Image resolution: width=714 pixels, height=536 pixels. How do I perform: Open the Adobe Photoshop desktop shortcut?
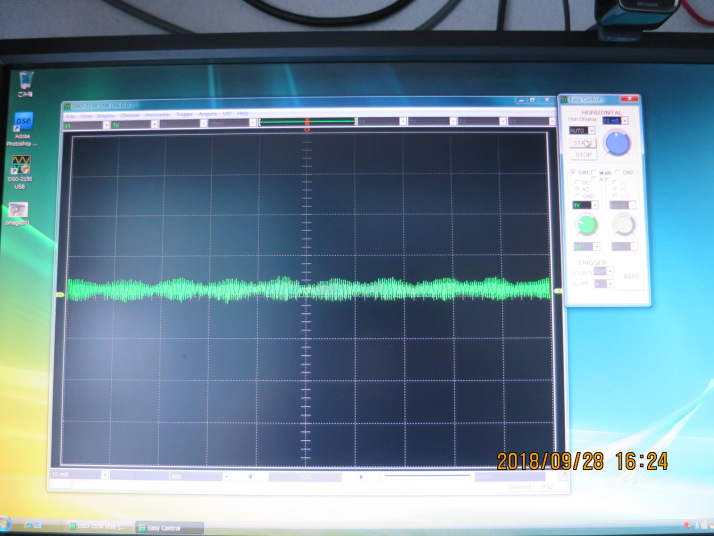[23, 124]
